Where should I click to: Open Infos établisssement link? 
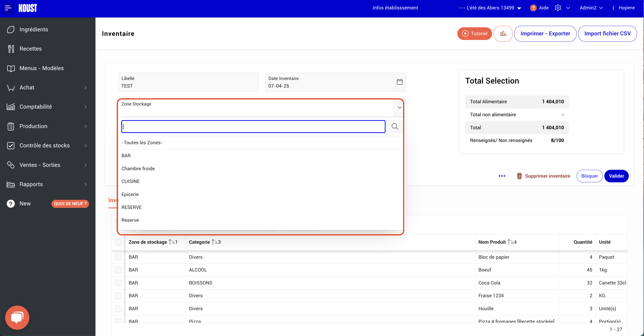tap(395, 8)
